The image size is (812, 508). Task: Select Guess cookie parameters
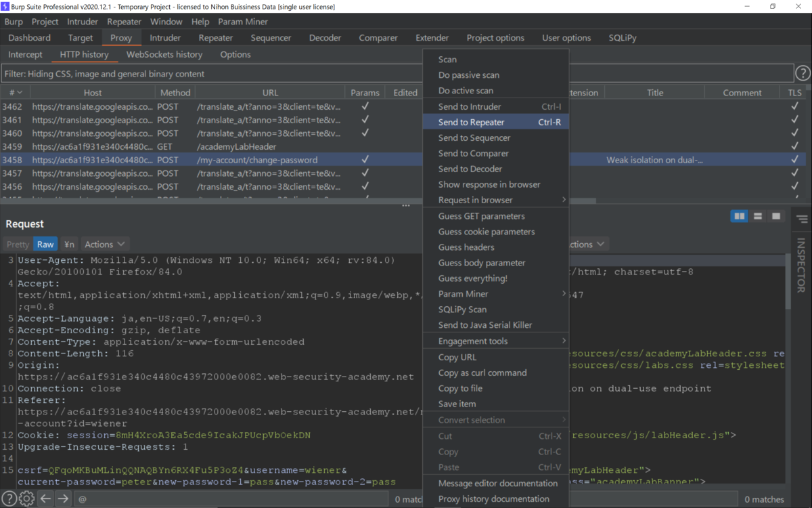(495, 232)
